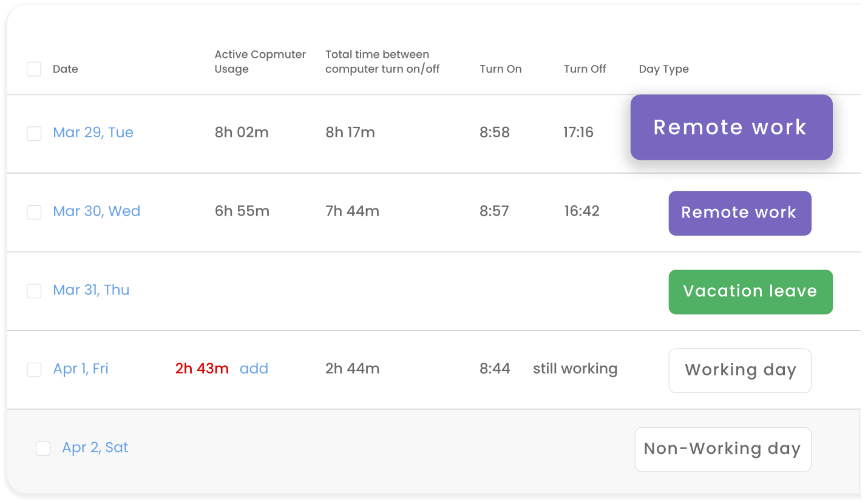This screenshot has height=503, width=868.
Task: Open the Vacation leave day type selector
Action: click(750, 292)
